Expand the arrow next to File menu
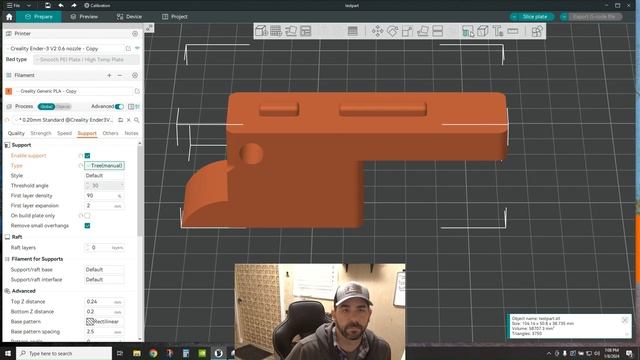The height and width of the screenshot is (360, 640). click(x=29, y=5)
